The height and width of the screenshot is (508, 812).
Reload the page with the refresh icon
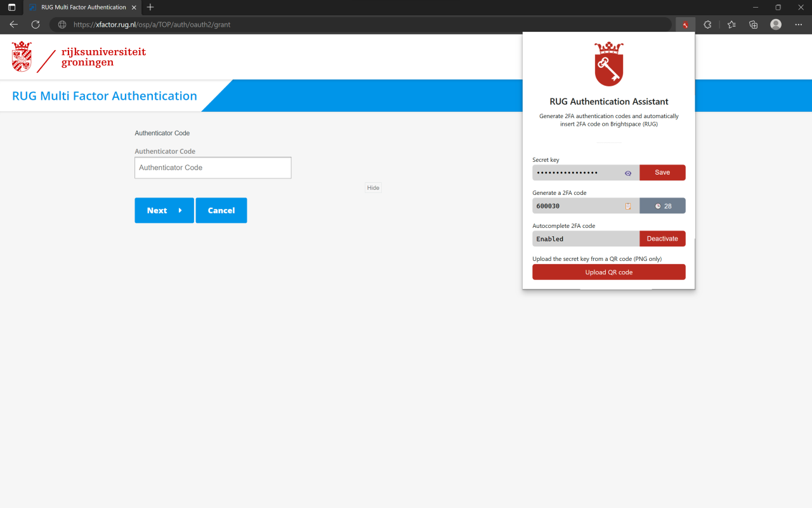click(36, 25)
